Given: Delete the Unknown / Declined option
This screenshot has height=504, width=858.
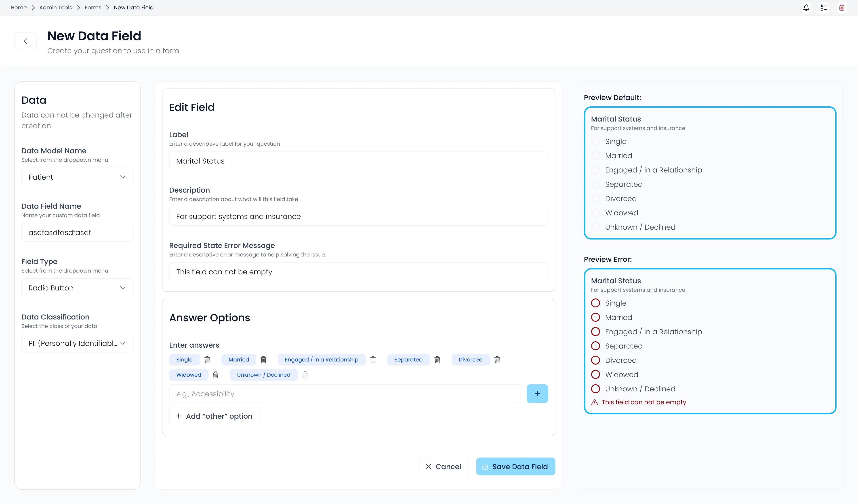Looking at the screenshot, I should coord(305,375).
